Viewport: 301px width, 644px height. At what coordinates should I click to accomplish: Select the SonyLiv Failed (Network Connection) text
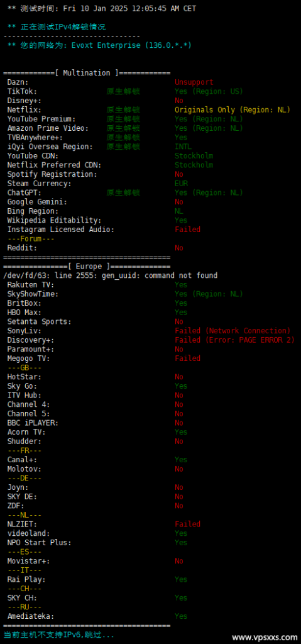233,331
